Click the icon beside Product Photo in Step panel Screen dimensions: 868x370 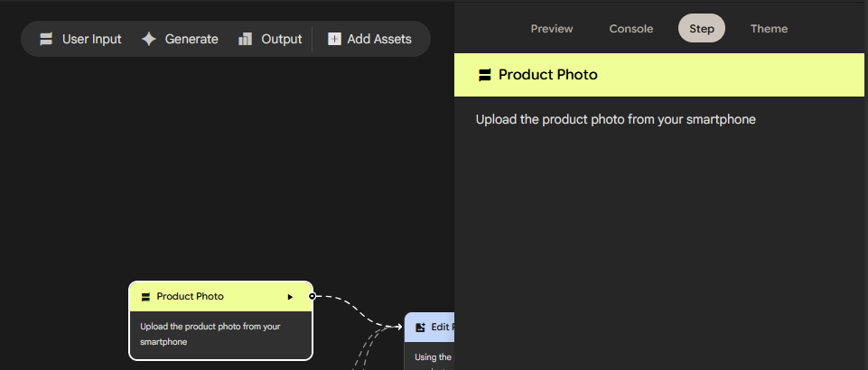485,75
